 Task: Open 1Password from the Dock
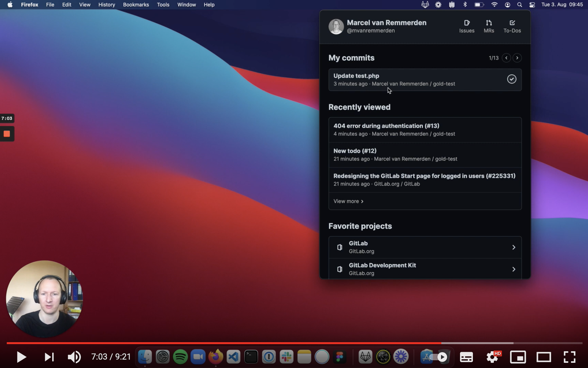(269, 357)
